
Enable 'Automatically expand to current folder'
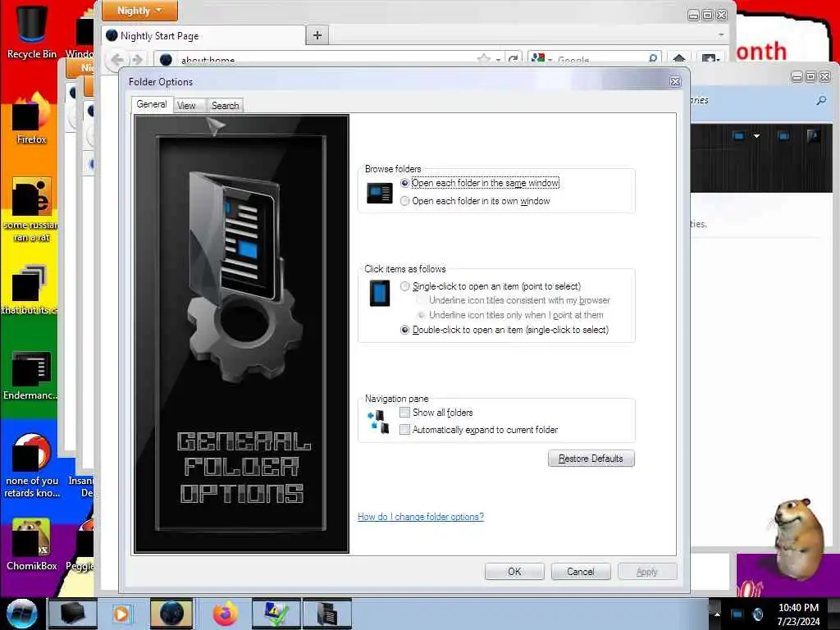[x=479, y=430]
